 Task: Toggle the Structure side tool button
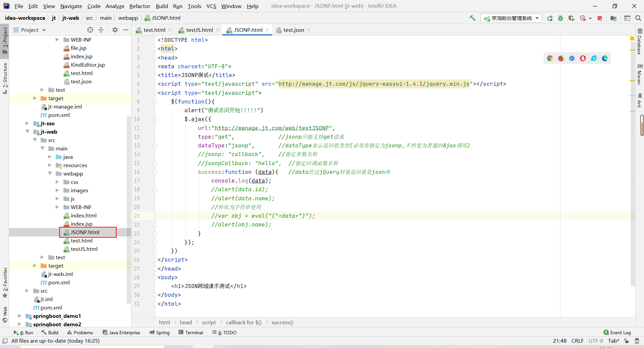[x=5, y=78]
